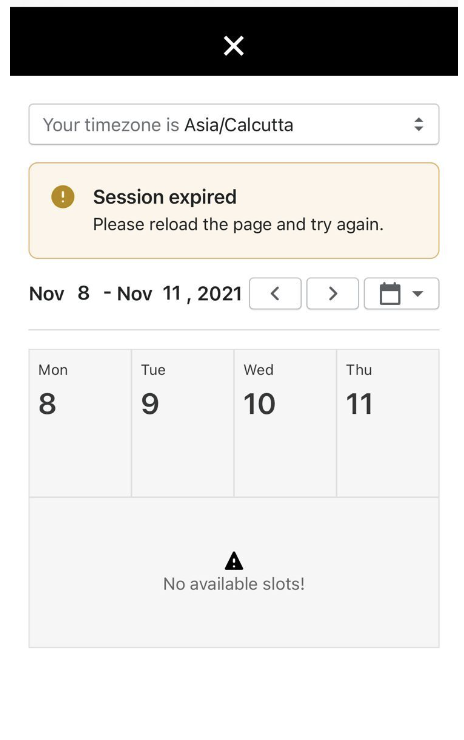Open the calendar date picker icon

pyautogui.click(x=390, y=294)
